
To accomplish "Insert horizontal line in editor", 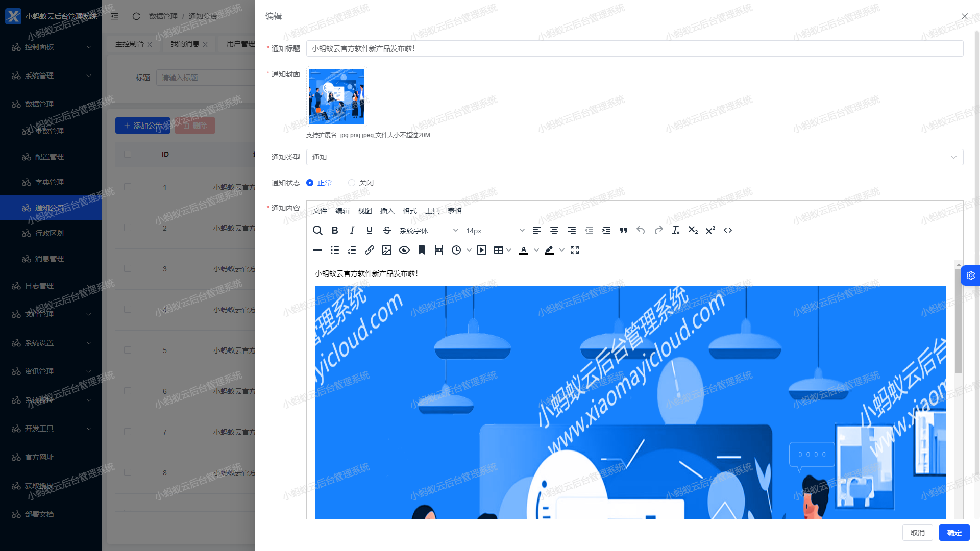I will (x=317, y=250).
